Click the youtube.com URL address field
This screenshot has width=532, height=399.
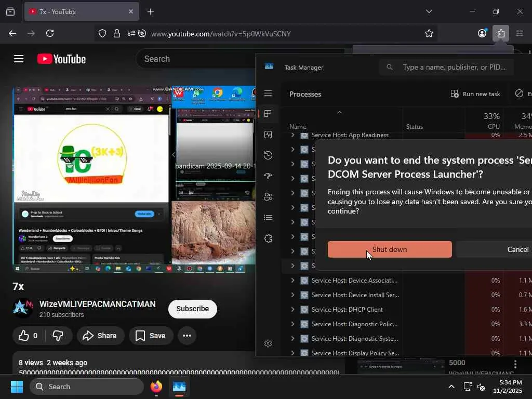pyautogui.click(x=221, y=34)
